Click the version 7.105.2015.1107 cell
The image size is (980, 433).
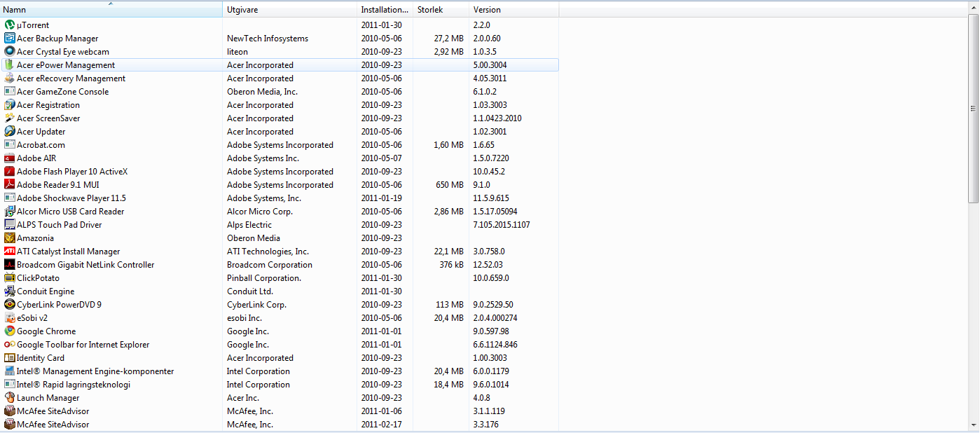(502, 225)
